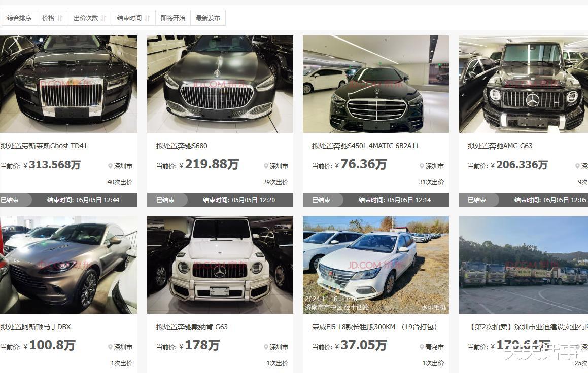Viewport: 588px width, 373px height.
Task: Sort listings by 综合排序
Action: point(19,18)
